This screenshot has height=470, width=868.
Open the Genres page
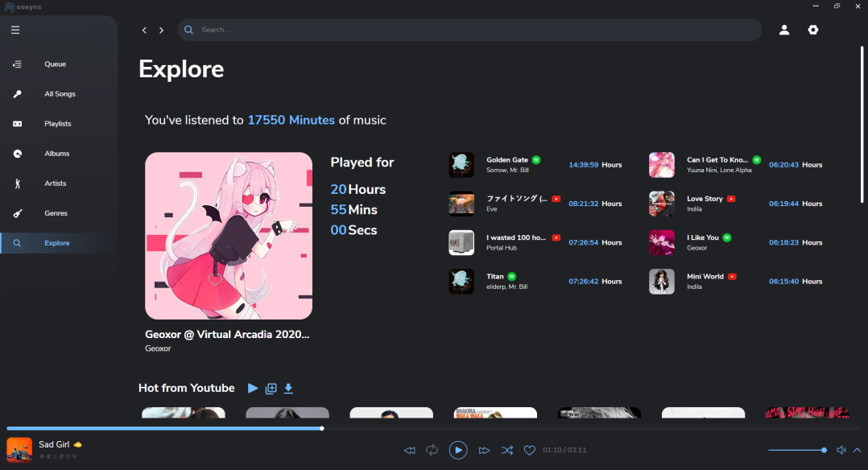56,213
